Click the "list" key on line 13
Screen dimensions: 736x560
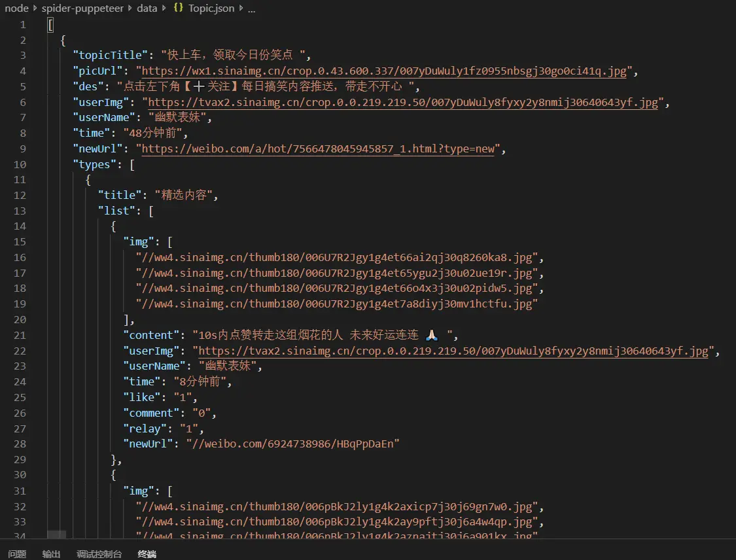coord(116,211)
